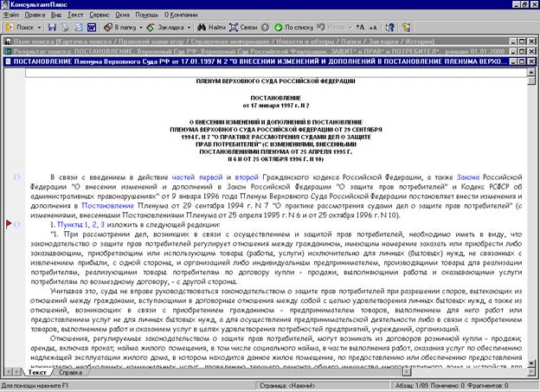The width and height of the screenshot is (540, 392).
Task: Click the Закладка bookmark icon
Action: 151,27
